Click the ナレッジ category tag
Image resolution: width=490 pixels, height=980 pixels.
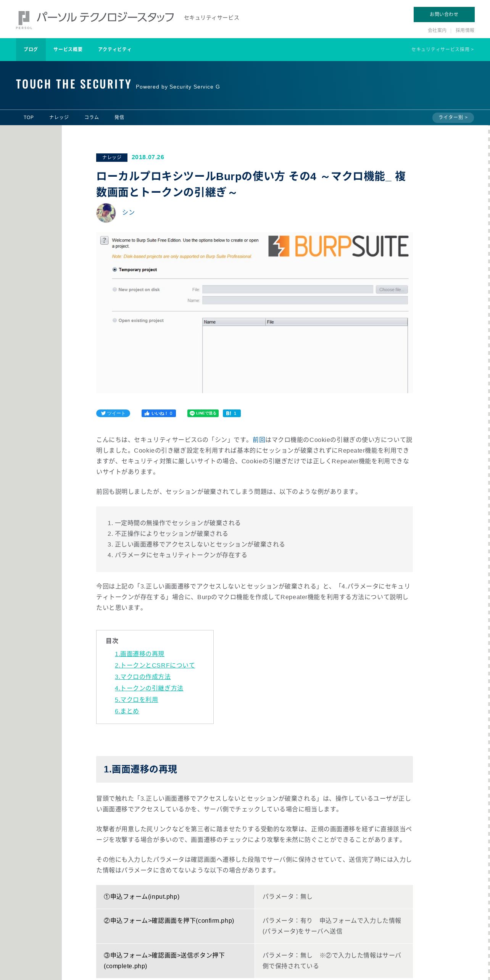(x=112, y=157)
